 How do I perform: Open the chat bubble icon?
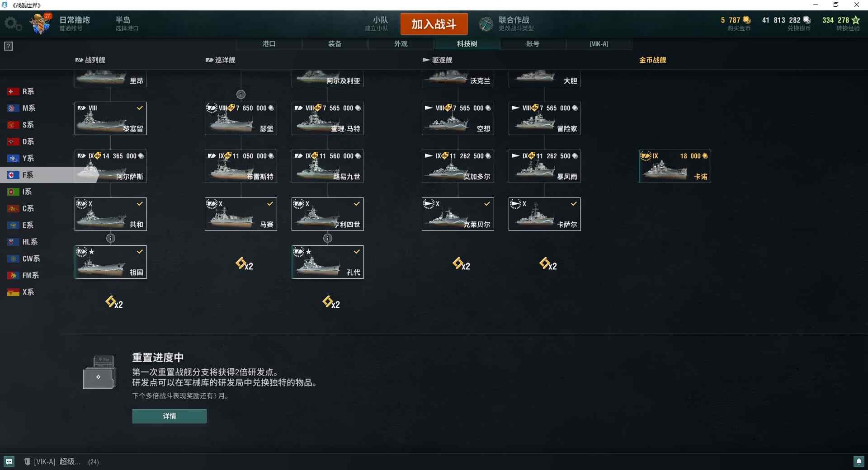coord(9,461)
